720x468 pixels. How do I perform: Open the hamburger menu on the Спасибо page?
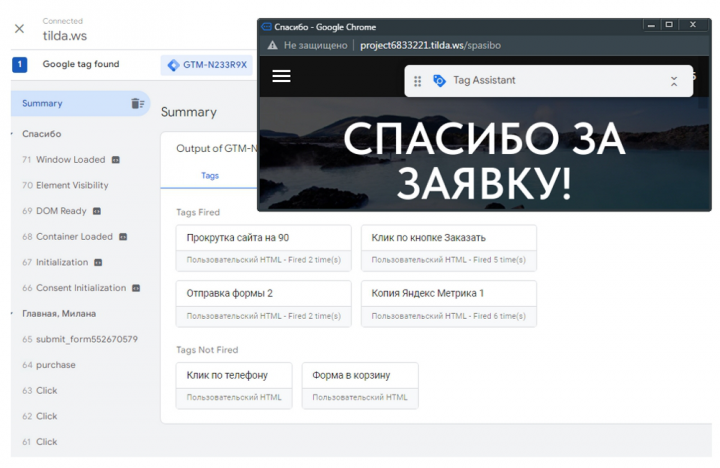[x=281, y=76]
